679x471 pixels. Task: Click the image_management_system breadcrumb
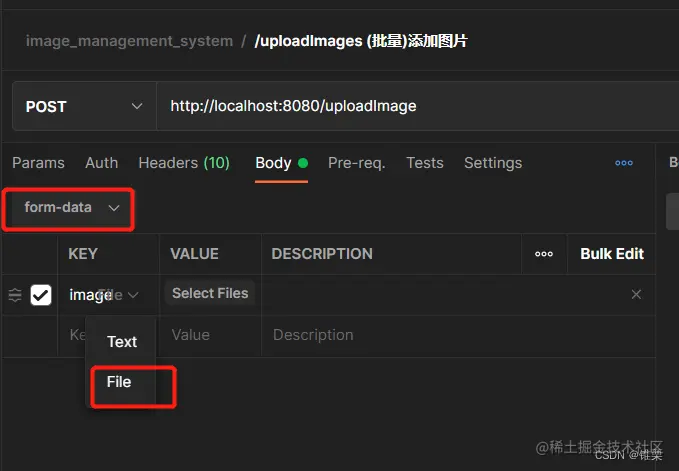[x=129, y=41]
